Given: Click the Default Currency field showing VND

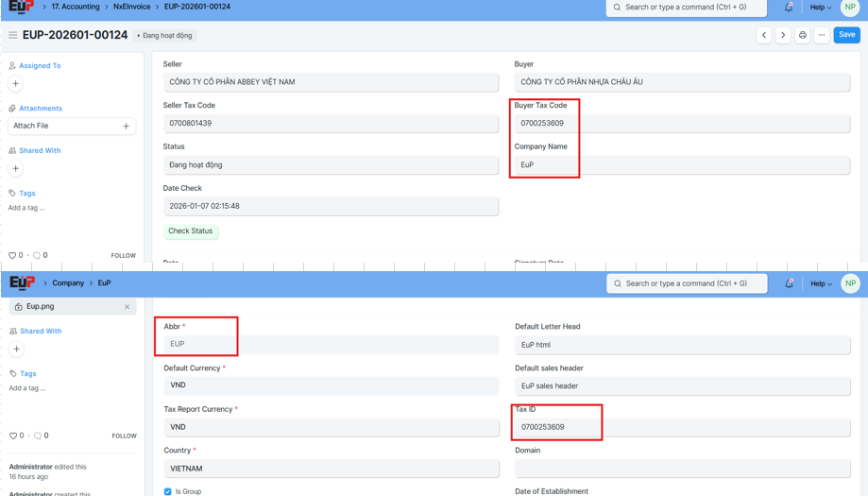Looking at the screenshot, I should click(x=331, y=385).
